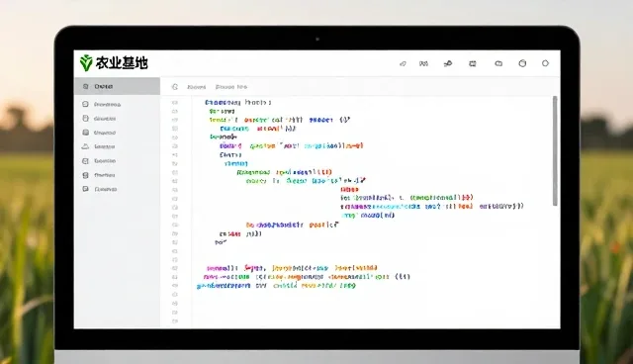Click the 农业基地 title text
Image resolution: width=633 pixels, height=364 pixels.
122,63
